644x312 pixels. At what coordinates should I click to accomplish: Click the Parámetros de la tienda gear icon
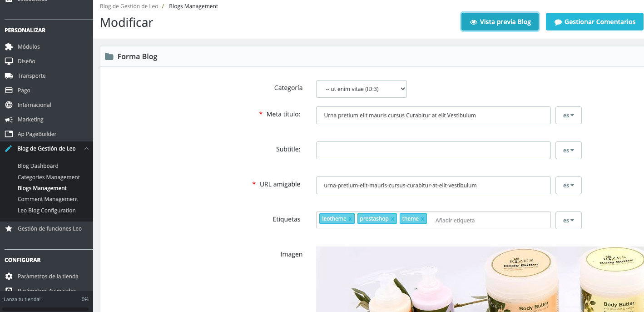click(x=9, y=277)
